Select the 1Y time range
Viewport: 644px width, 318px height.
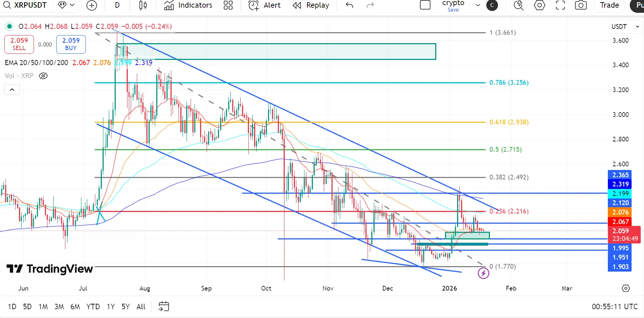(111, 307)
